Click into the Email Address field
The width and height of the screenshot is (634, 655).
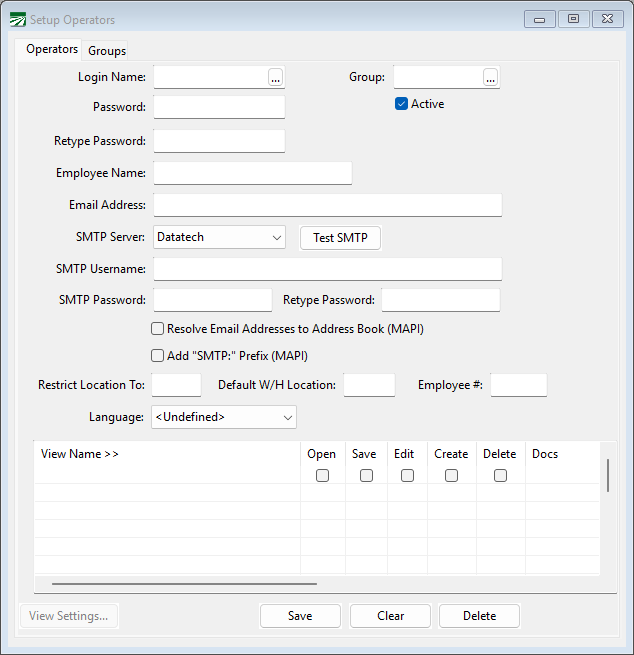tap(327, 205)
